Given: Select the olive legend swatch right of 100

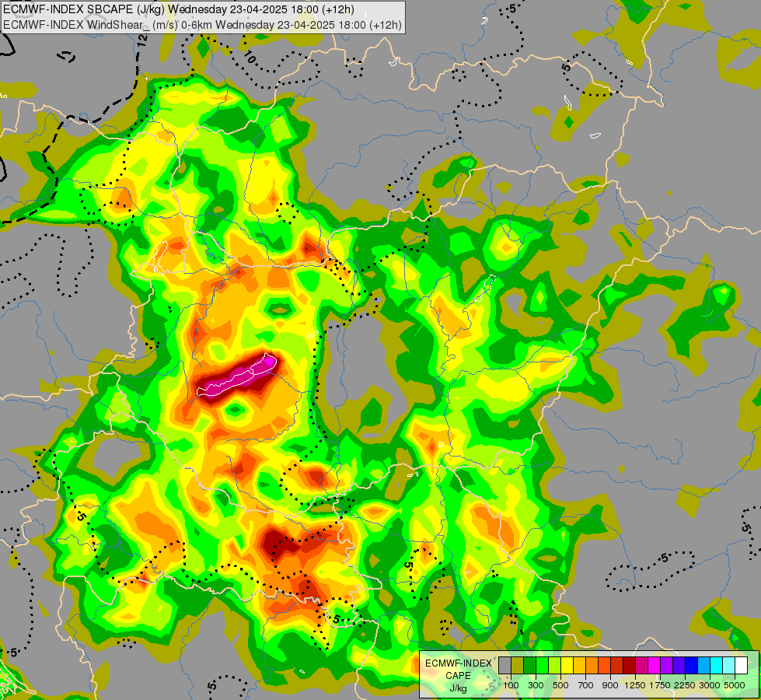Looking at the screenshot, I should coord(518,666).
